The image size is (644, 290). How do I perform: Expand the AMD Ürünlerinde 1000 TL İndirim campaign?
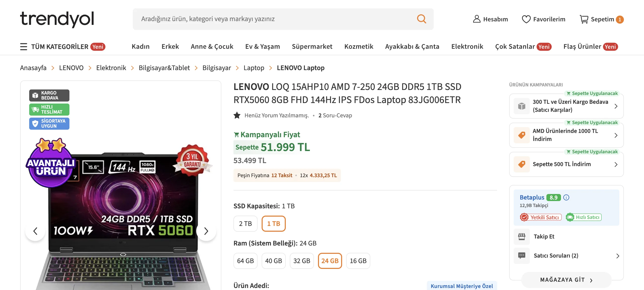(566, 135)
